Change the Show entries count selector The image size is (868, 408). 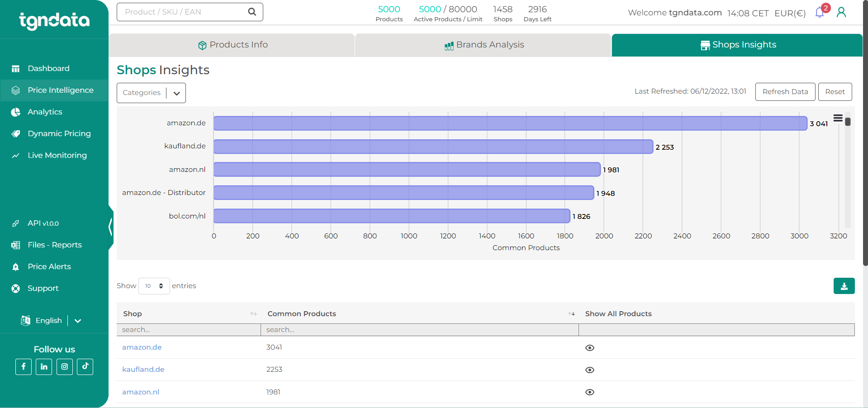click(x=154, y=286)
